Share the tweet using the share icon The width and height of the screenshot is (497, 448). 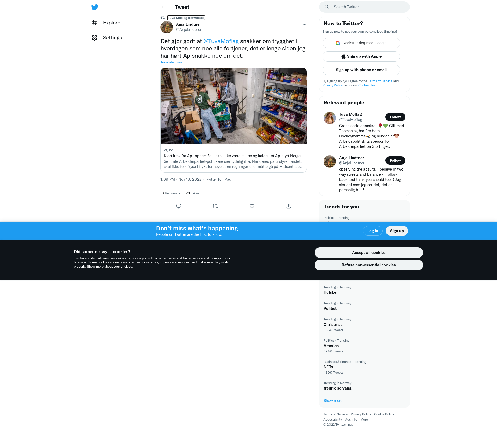(x=289, y=206)
